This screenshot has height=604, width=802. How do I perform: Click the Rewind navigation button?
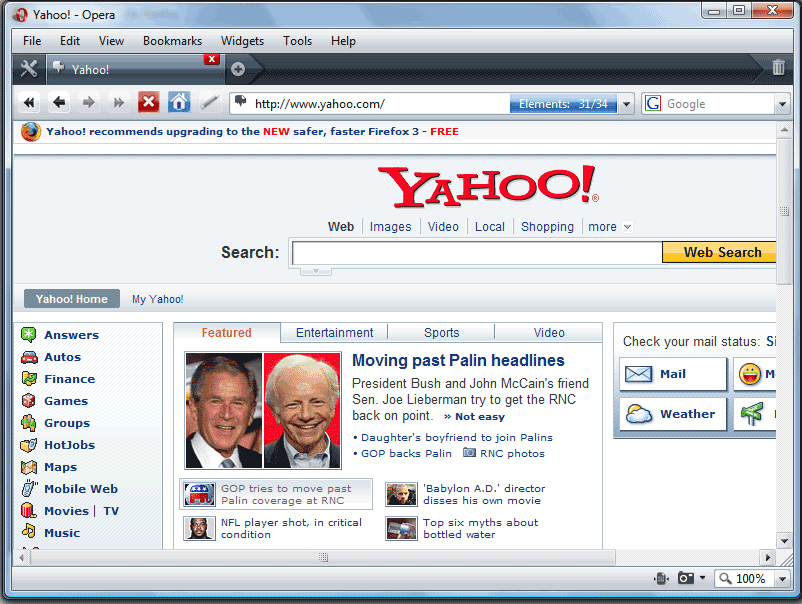pos(29,103)
